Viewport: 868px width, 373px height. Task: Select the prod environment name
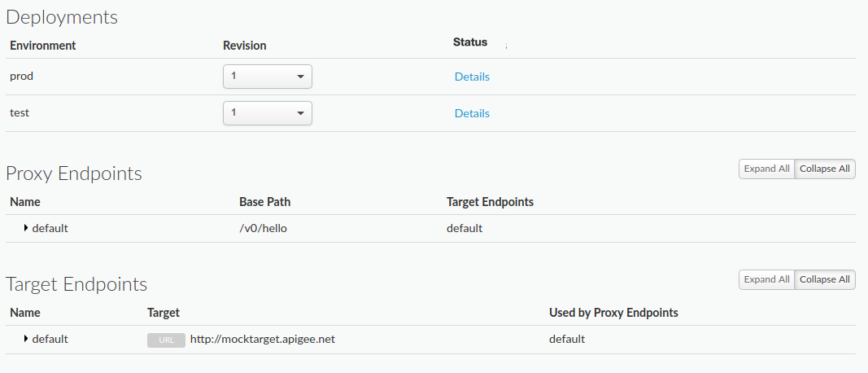point(21,76)
